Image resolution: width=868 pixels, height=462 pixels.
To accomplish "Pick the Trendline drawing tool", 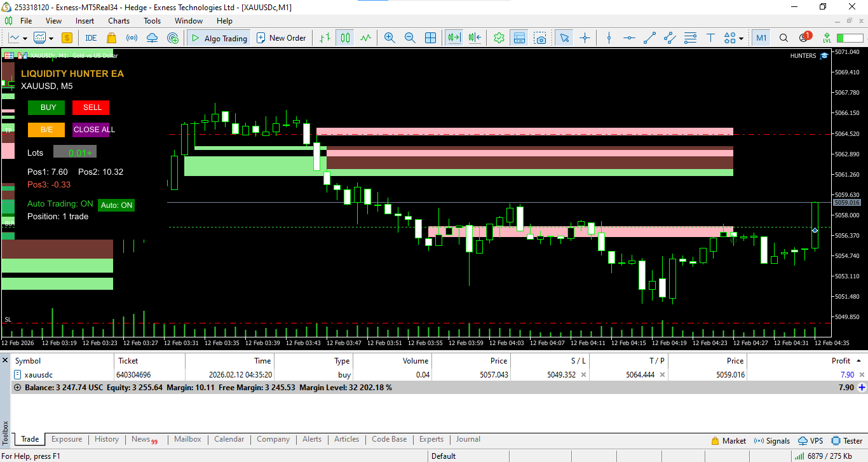I will click(649, 38).
